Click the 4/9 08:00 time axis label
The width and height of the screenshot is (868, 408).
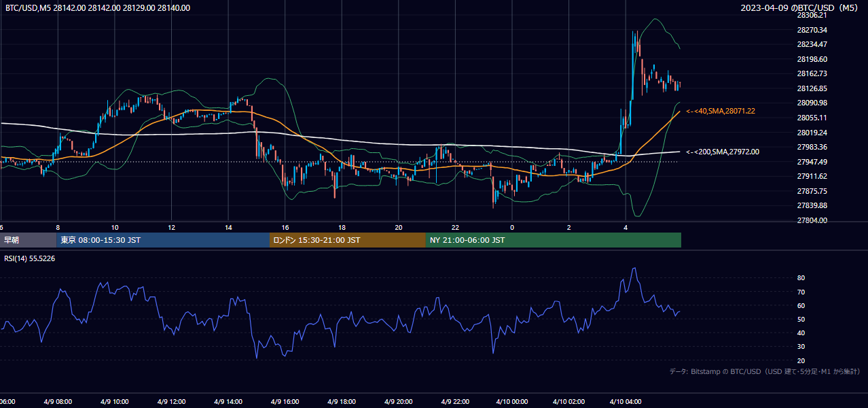58,402
